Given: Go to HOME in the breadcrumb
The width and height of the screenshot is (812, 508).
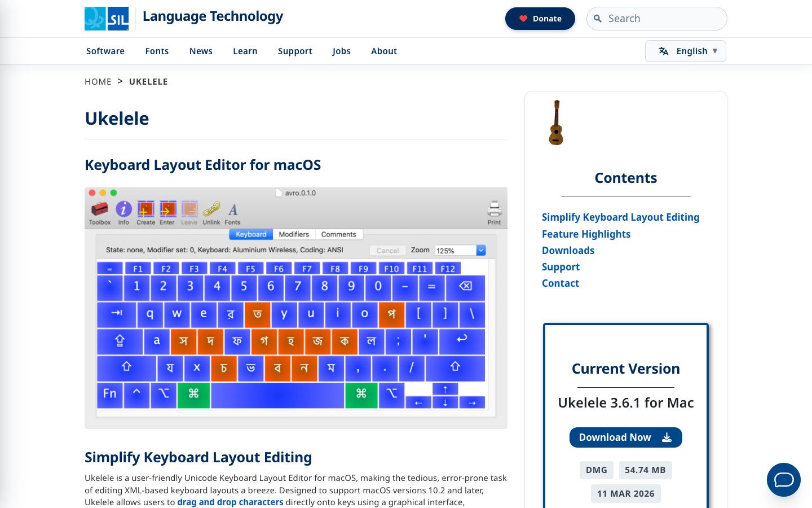Looking at the screenshot, I should click(x=98, y=82).
